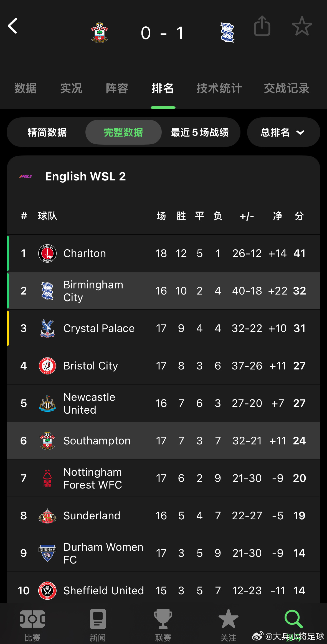The image size is (327, 644).
Task: Expand the 总排名 dropdown
Action: click(x=283, y=132)
